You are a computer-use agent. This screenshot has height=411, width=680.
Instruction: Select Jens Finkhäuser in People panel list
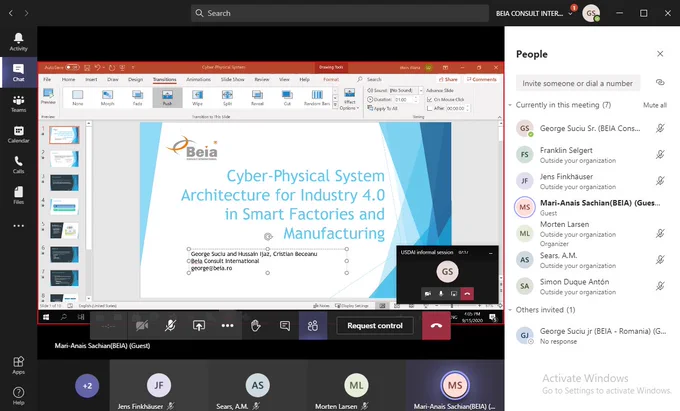[x=591, y=181]
